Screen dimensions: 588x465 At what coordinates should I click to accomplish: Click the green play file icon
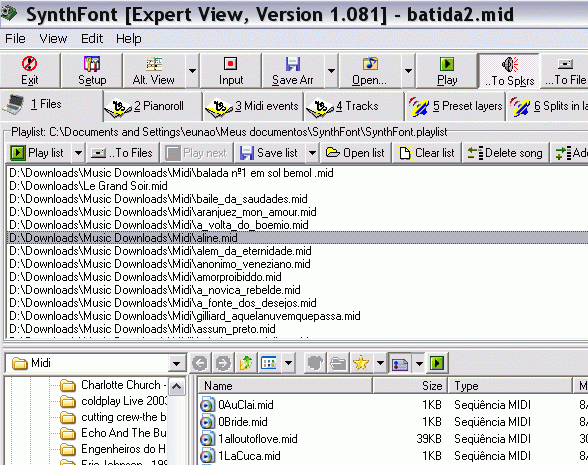pyautogui.click(x=437, y=363)
